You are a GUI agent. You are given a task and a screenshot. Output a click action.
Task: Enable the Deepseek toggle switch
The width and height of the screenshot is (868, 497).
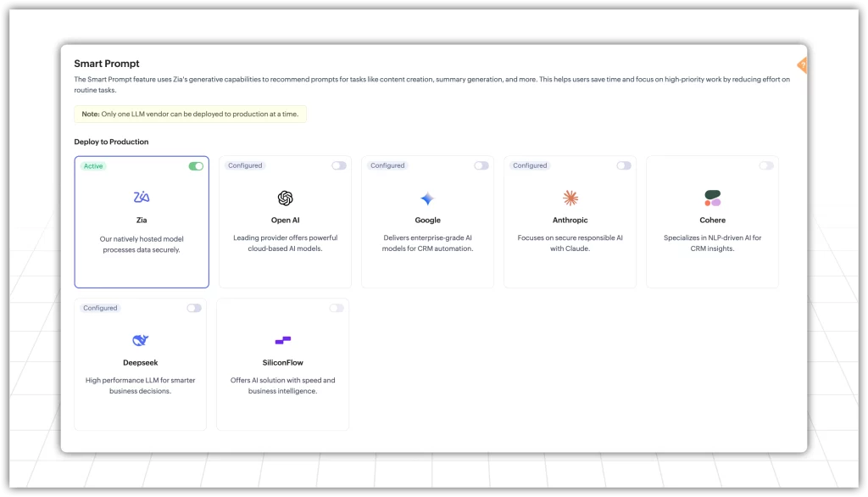coord(194,308)
